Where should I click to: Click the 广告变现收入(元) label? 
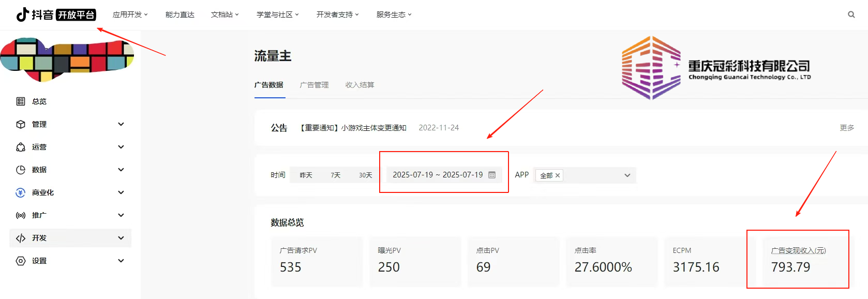(x=798, y=250)
